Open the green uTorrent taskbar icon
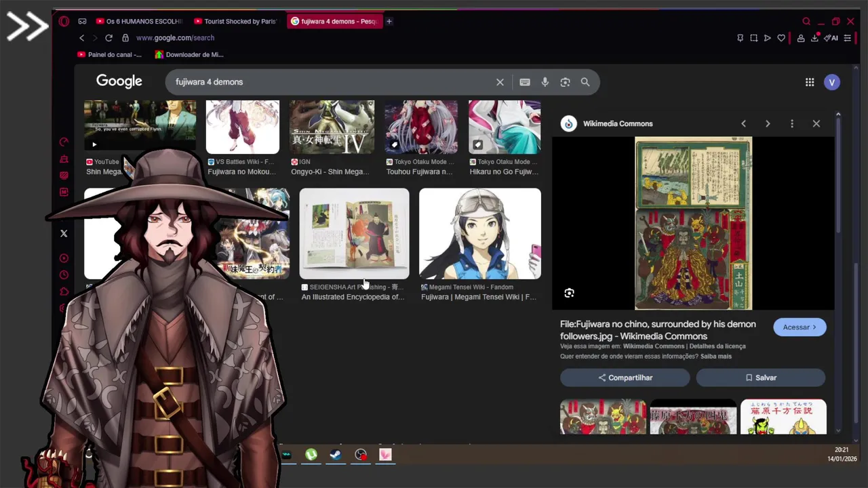 click(311, 455)
